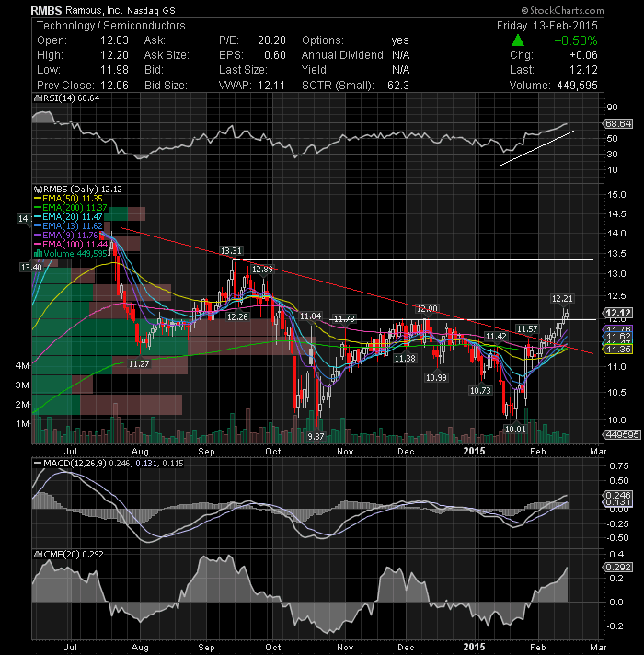Click the Annual Dividend N/A value
This screenshot has height=655, width=644.
click(x=400, y=55)
